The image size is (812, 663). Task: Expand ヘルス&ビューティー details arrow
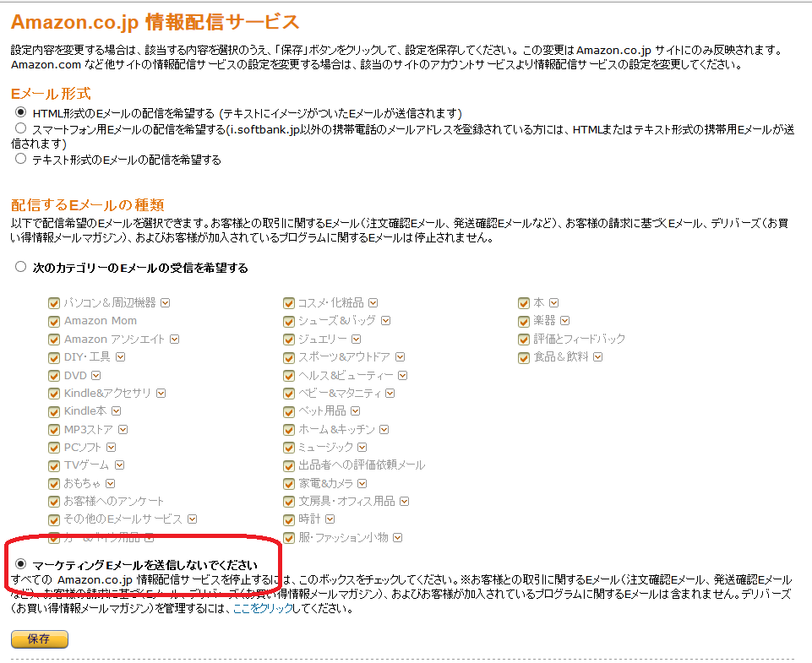[x=403, y=375]
